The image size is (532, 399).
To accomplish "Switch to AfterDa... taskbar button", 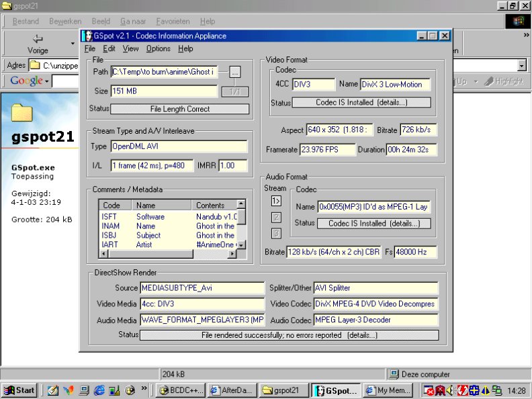I will 232,390.
